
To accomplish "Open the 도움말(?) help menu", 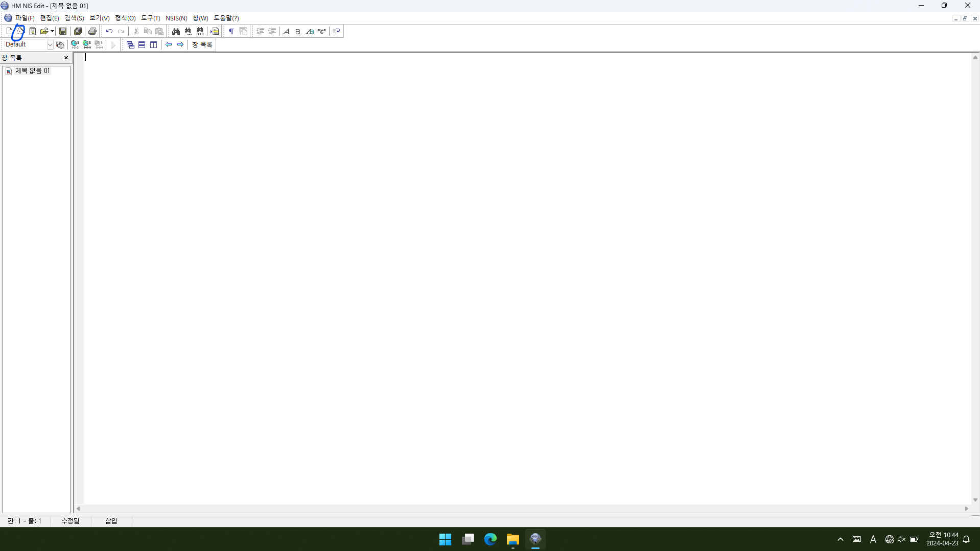I will click(x=226, y=18).
